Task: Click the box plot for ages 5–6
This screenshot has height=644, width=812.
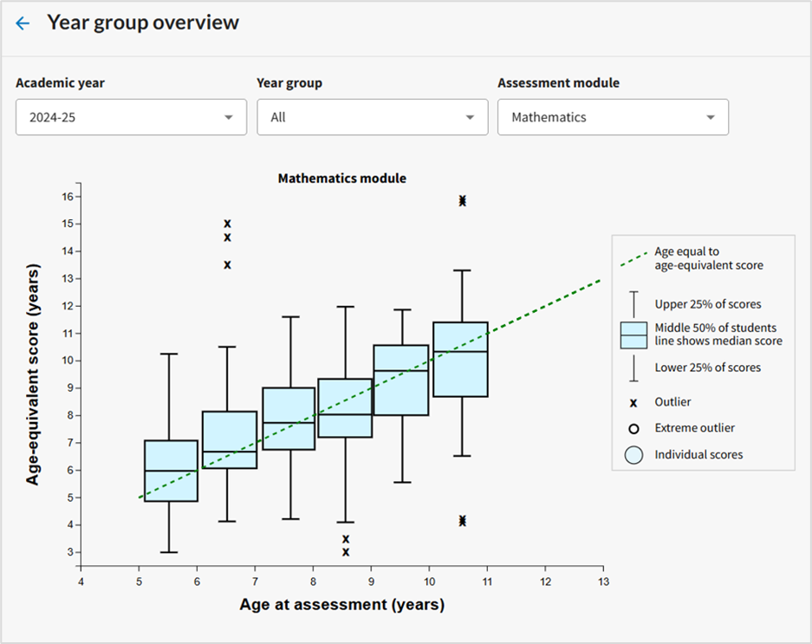Action: (x=171, y=471)
